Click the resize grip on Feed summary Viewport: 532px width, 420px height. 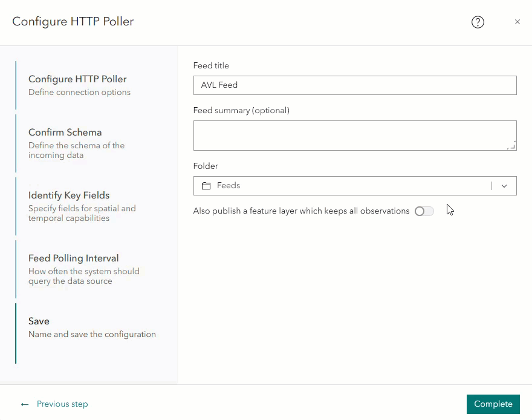(x=512, y=145)
